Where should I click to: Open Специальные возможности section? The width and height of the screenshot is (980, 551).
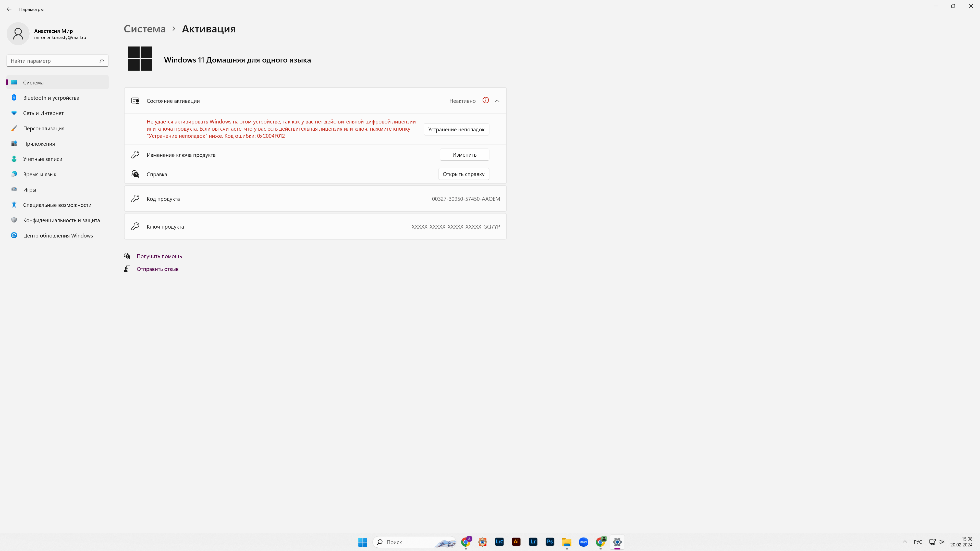click(57, 205)
